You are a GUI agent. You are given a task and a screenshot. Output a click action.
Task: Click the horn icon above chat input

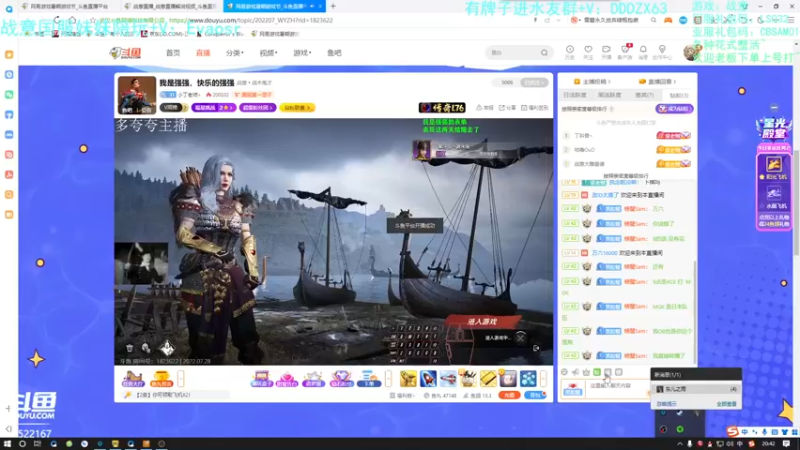(x=576, y=372)
